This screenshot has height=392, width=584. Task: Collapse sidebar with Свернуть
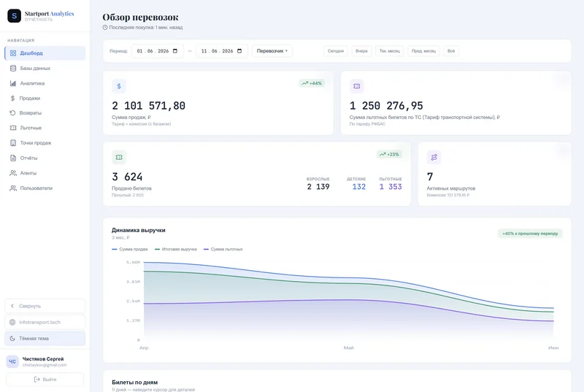45,306
